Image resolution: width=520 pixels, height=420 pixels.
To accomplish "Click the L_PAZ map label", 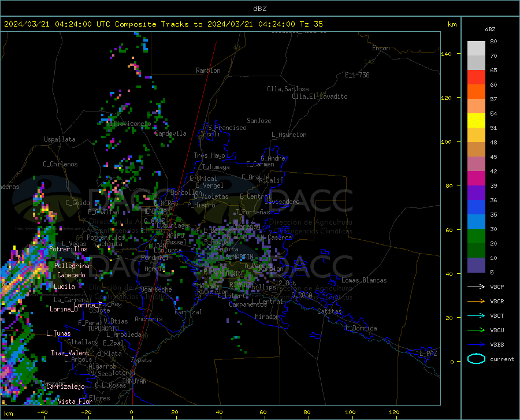I will 428,354.
